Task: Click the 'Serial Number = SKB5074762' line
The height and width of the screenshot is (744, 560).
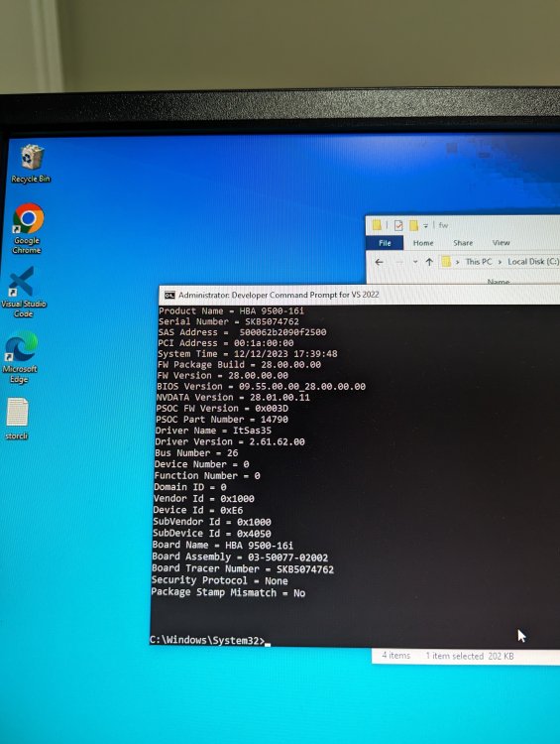Action: tap(229, 321)
